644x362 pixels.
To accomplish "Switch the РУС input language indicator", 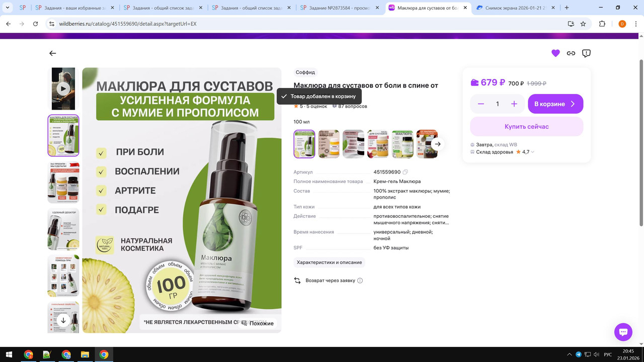I will pos(608,354).
